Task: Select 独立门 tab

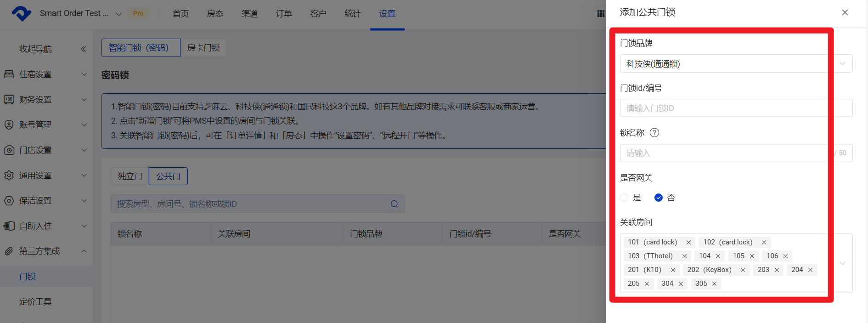Action: tap(130, 176)
